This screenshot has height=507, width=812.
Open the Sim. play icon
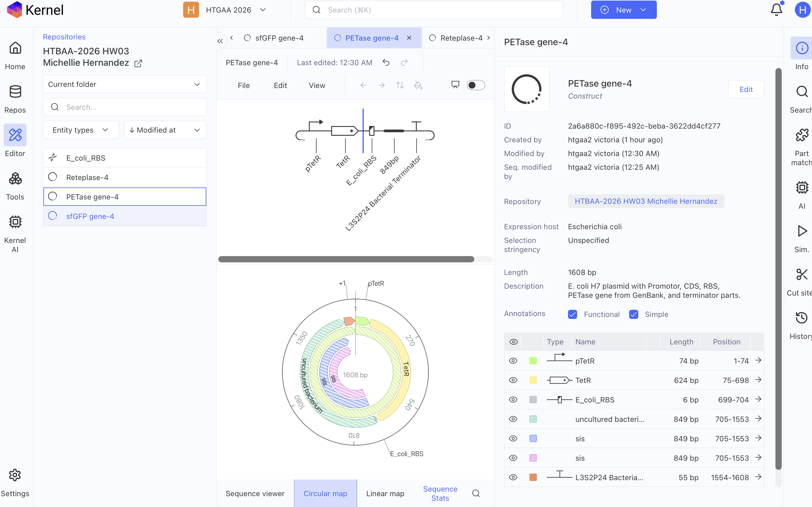(x=802, y=231)
